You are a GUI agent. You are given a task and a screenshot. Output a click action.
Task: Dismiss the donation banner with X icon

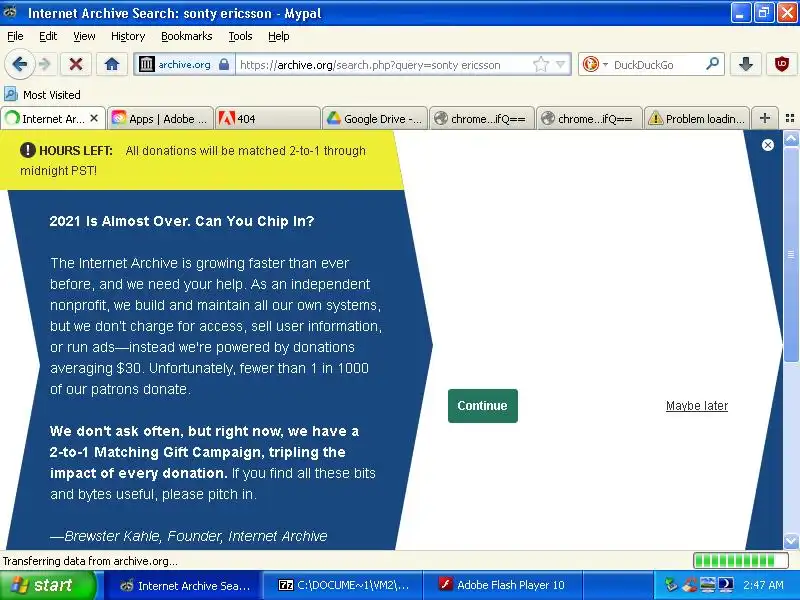point(767,145)
